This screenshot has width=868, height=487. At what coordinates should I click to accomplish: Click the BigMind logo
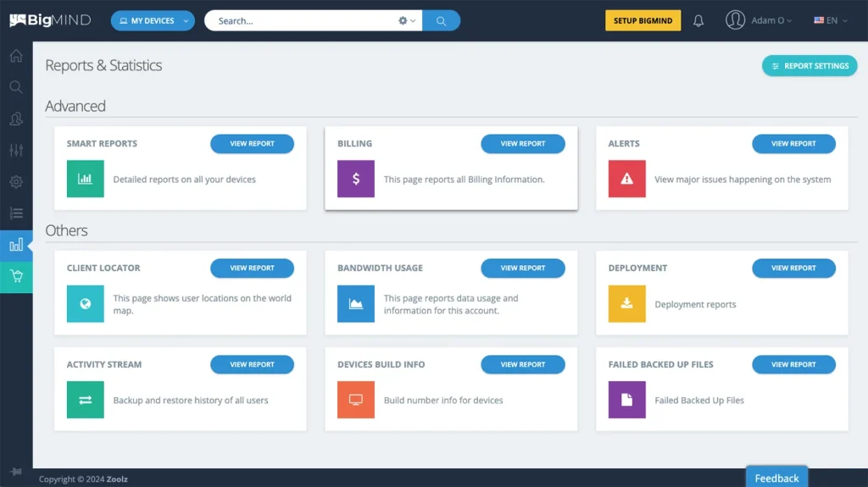click(x=50, y=20)
